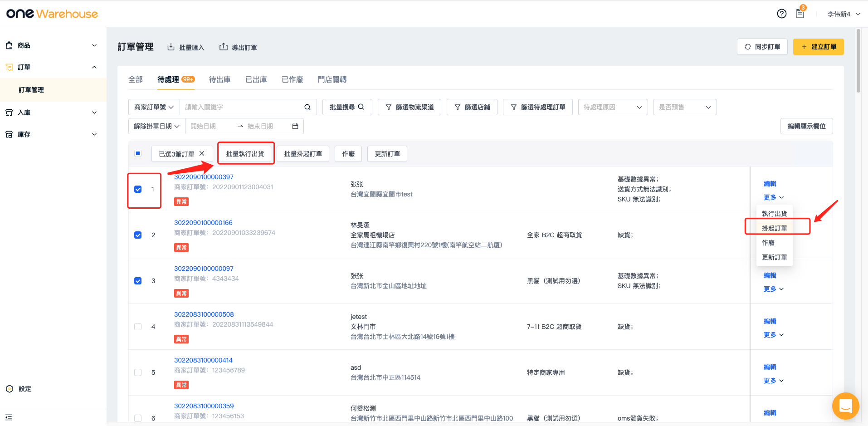Click 建立訂單 create order button

(x=819, y=47)
